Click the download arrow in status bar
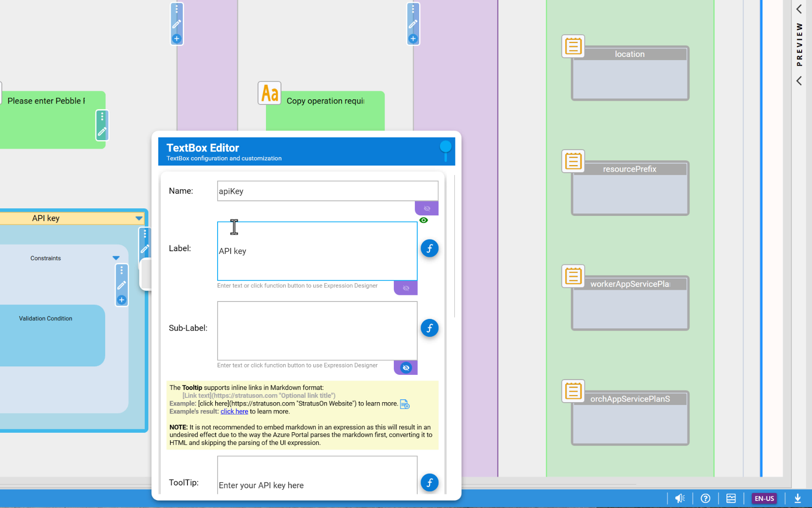Viewport: 812px width, 508px height. click(797, 499)
